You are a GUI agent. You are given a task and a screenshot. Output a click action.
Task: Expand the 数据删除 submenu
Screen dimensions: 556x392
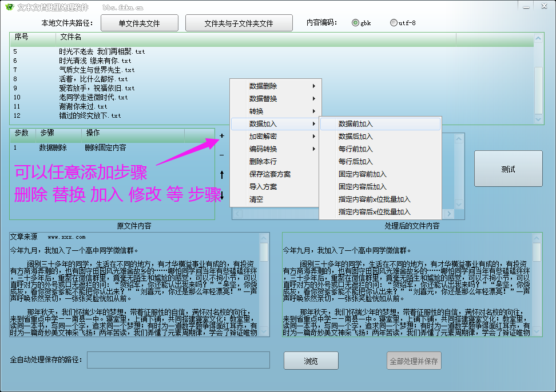tap(276, 86)
